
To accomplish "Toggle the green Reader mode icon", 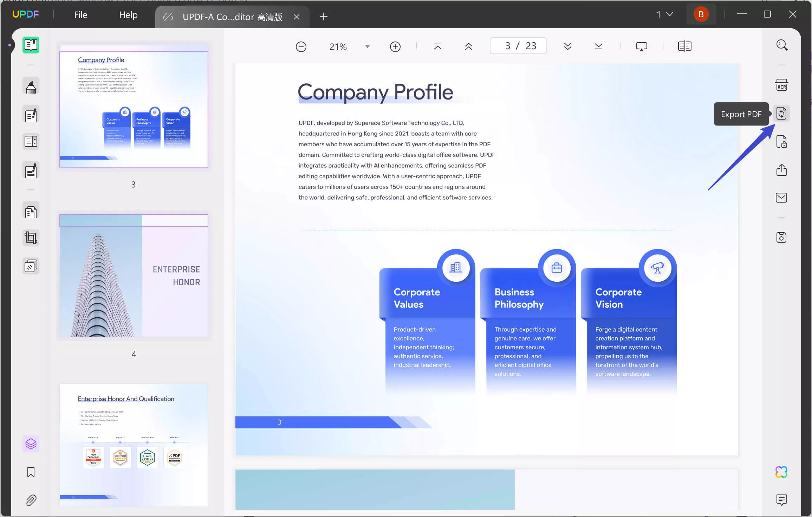I will (31, 45).
